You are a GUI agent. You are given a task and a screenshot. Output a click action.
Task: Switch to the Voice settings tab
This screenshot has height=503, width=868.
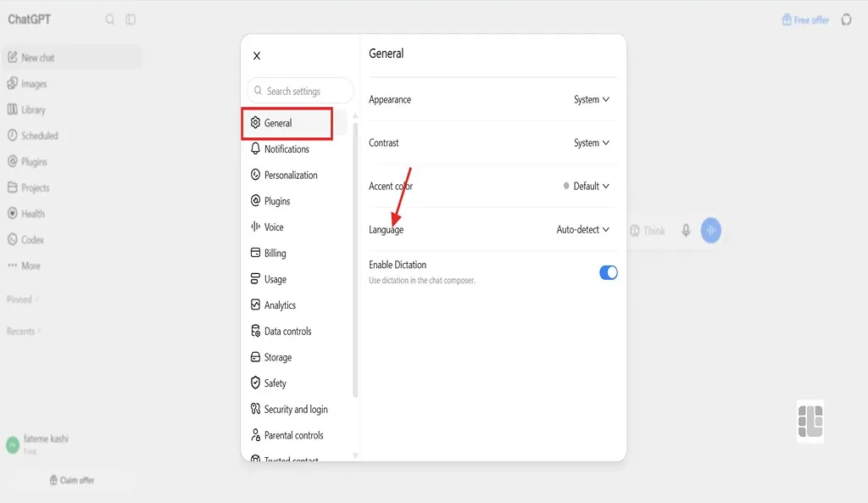click(x=274, y=227)
